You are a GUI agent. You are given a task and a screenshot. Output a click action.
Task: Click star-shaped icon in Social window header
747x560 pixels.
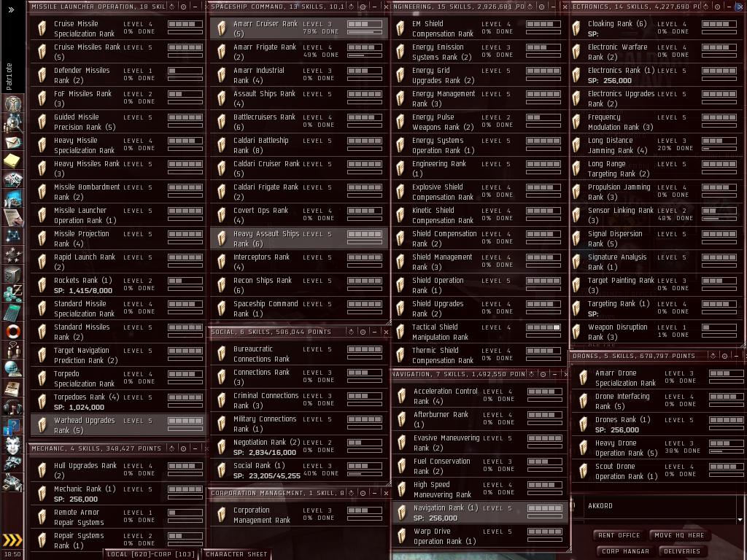351,332
